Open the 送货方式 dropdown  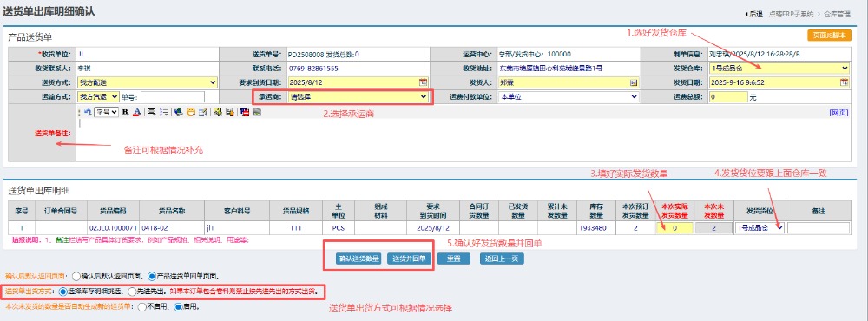(x=147, y=82)
